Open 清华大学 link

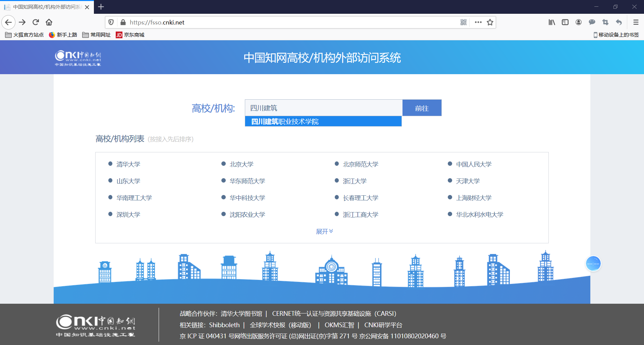click(128, 164)
